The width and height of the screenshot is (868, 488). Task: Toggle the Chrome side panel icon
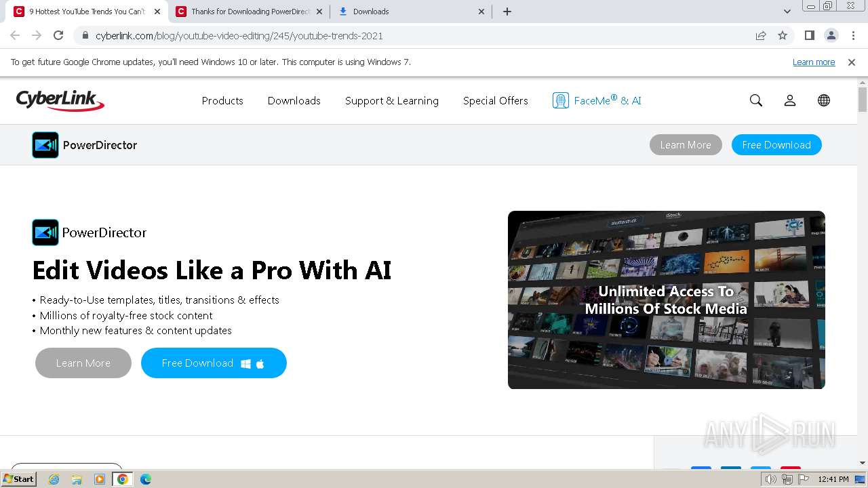809,36
